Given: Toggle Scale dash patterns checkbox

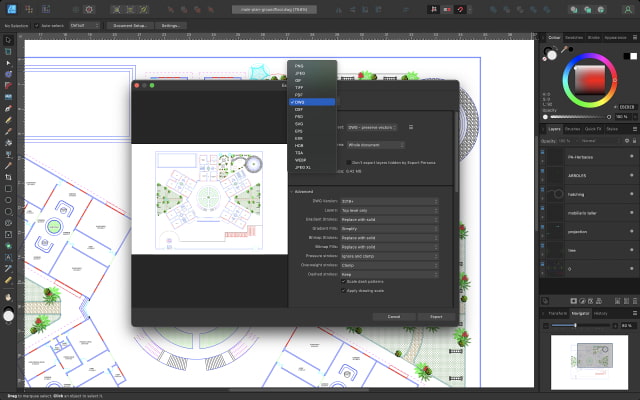Looking at the screenshot, I should pyautogui.click(x=343, y=281).
